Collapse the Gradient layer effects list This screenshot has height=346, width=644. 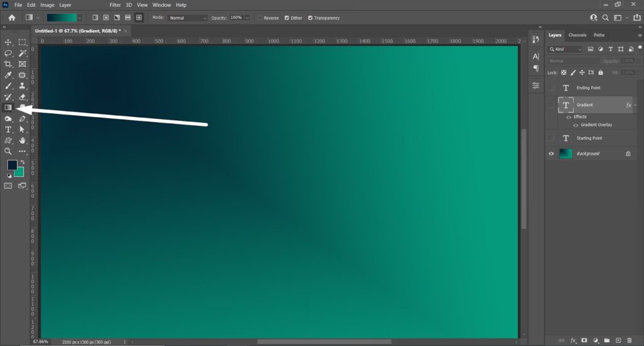pyautogui.click(x=635, y=105)
